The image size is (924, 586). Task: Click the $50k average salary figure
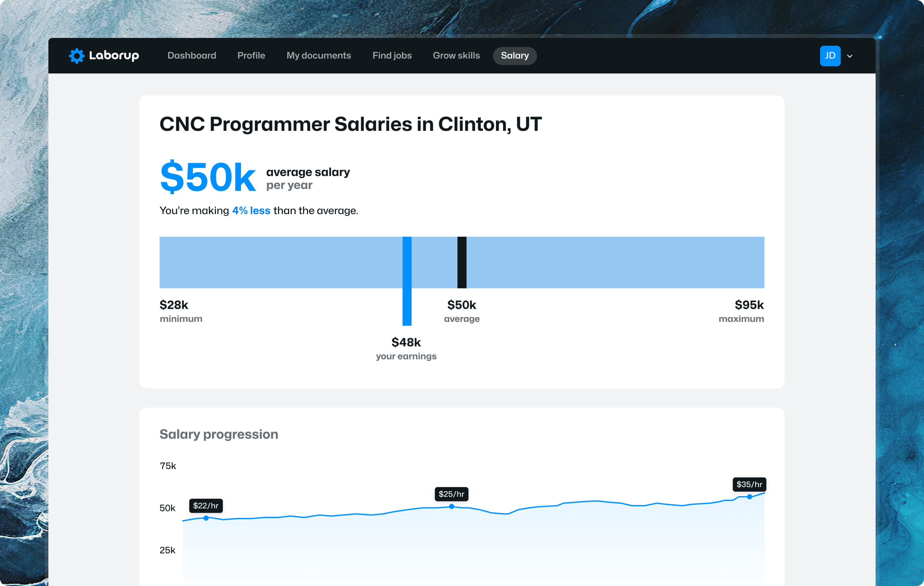(208, 177)
